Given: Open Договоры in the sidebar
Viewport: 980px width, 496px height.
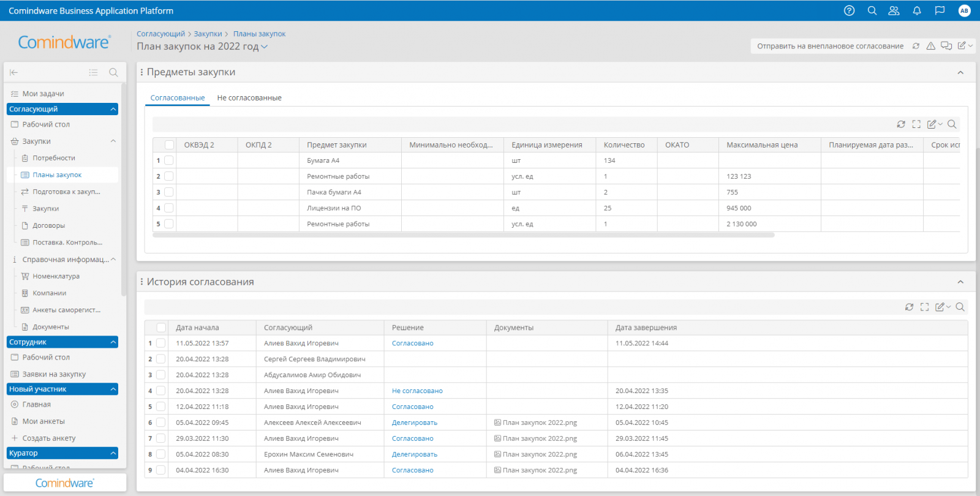Looking at the screenshot, I should [x=48, y=225].
